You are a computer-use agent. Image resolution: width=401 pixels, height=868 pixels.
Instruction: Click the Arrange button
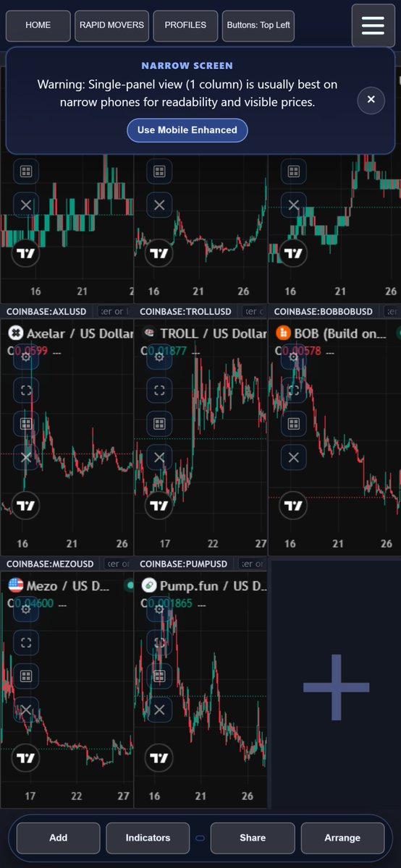(342, 838)
